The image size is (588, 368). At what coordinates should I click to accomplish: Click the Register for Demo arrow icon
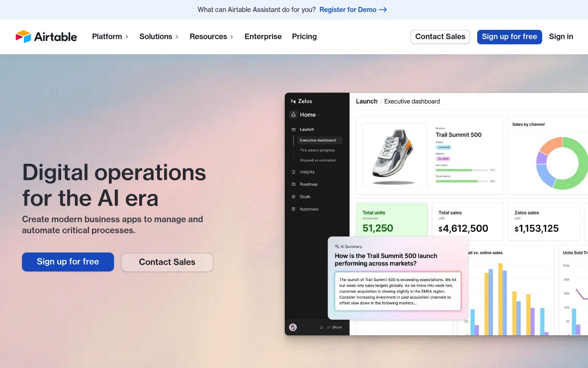coord(383,10)
